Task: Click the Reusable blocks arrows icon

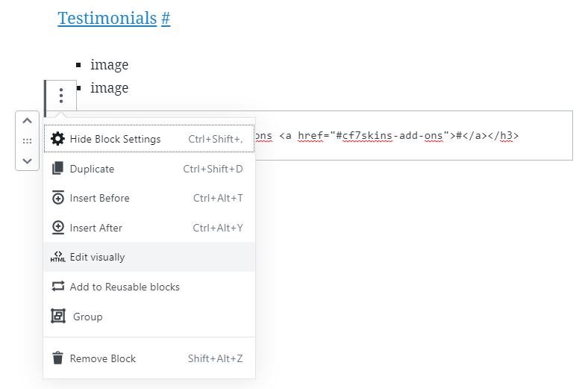Action: 57,287
